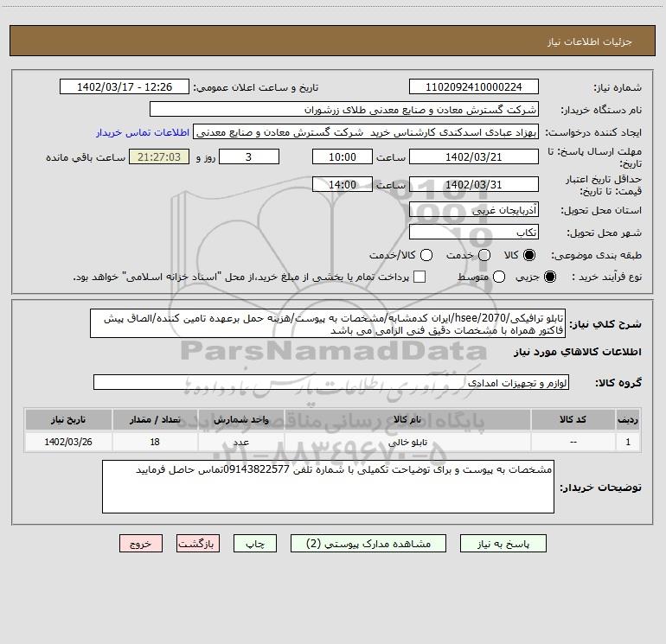
Task: Click the response deadline date 1402/03/21
Action: (474, 156)
